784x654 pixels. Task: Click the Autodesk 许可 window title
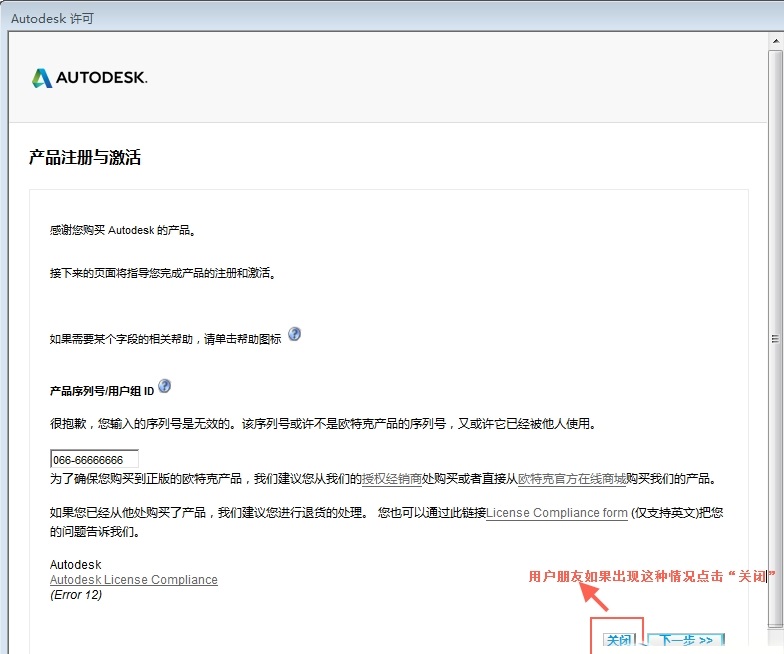coord(52,18)
